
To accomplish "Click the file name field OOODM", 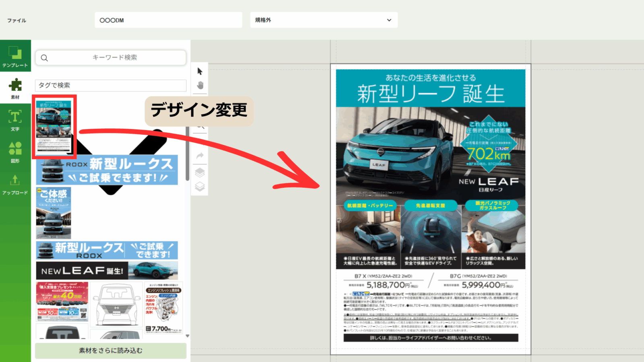I will pyautogui.click(x=168, y=20).
